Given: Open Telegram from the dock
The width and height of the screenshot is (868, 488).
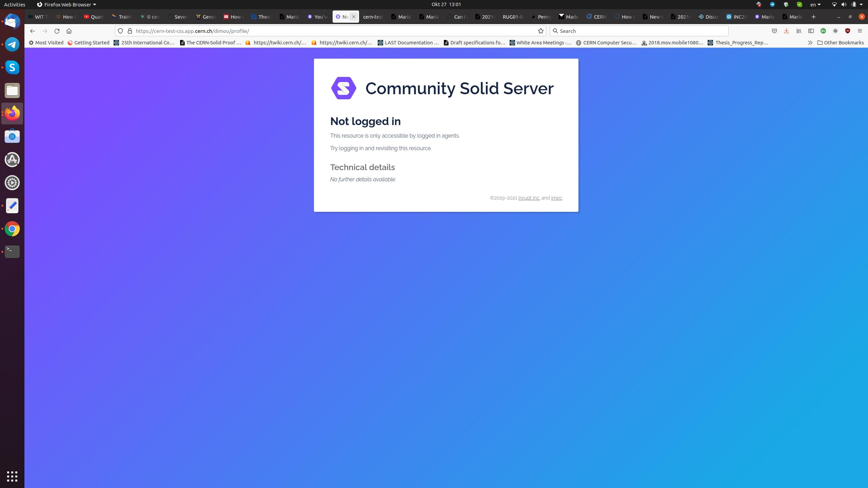Looking at the screenshot, I should [x=12, y=44].
